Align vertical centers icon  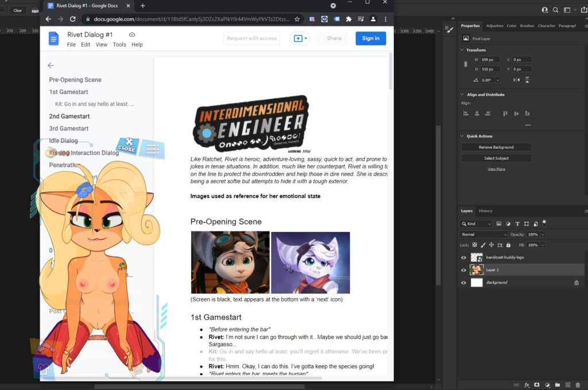[x=516, y=113]
